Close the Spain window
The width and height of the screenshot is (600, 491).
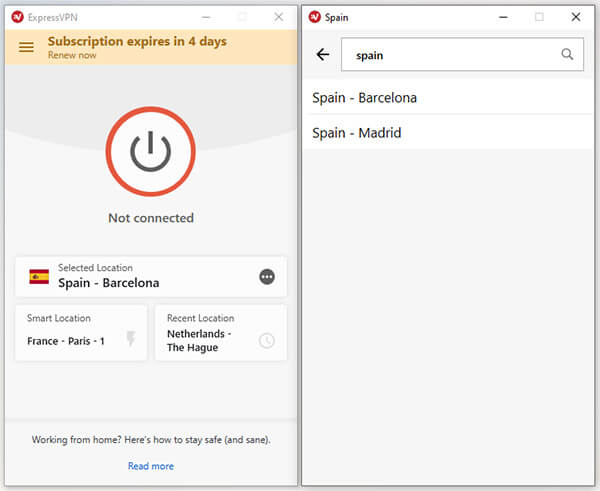coord(576,17)
